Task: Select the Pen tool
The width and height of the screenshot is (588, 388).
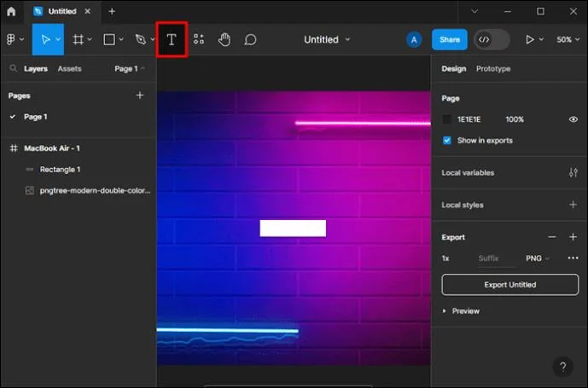Action: (141, 39)
